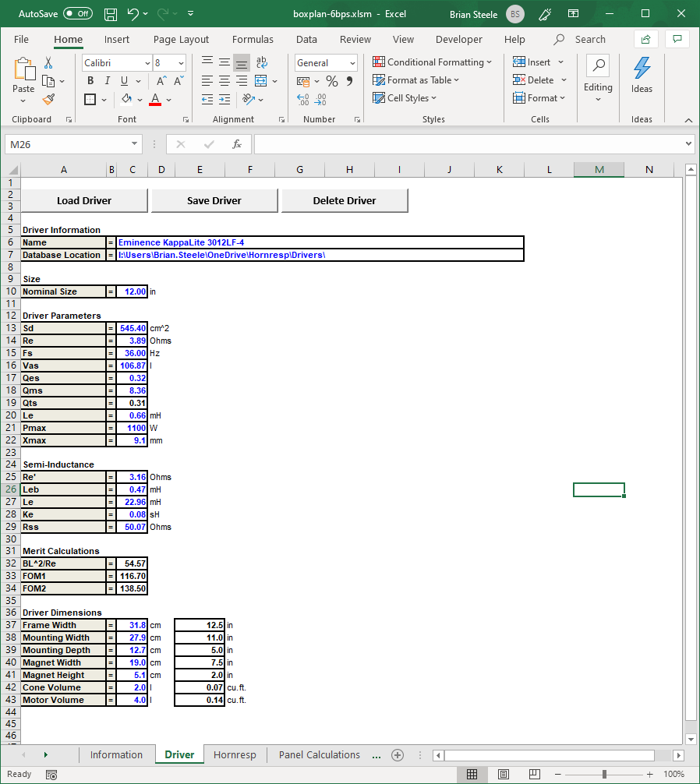Click the Decrease Font Size icon
Image resolution: width=700 pixels, height=784 pixels.
click(179, 81)
